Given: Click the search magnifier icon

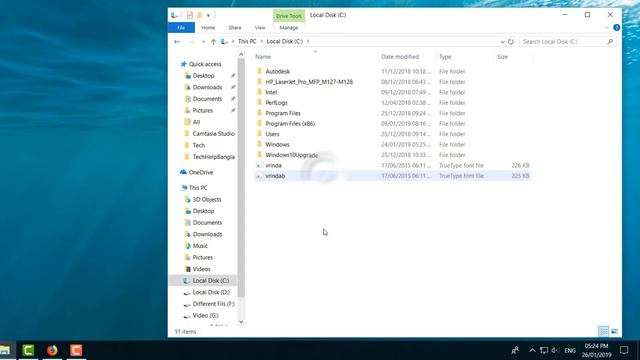Looking at the screenshot, I should coord(610,42).
